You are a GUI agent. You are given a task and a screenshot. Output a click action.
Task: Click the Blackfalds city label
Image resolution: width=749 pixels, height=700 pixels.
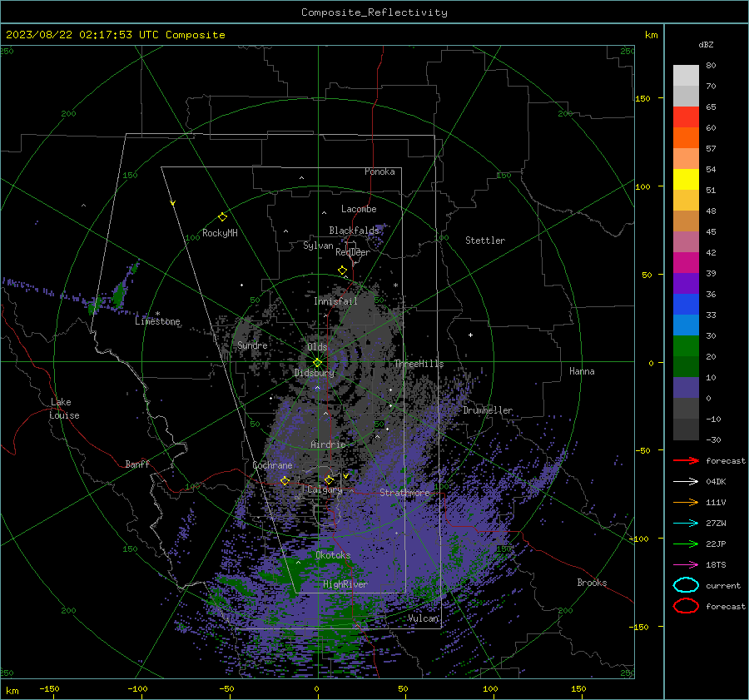(x=354, y=231)
